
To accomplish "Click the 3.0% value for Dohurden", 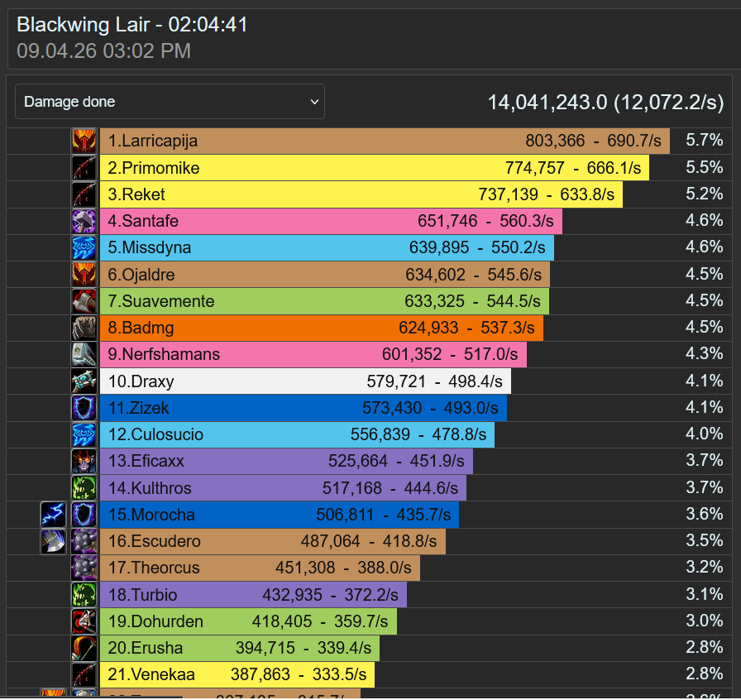I will (x=704, y=620).
